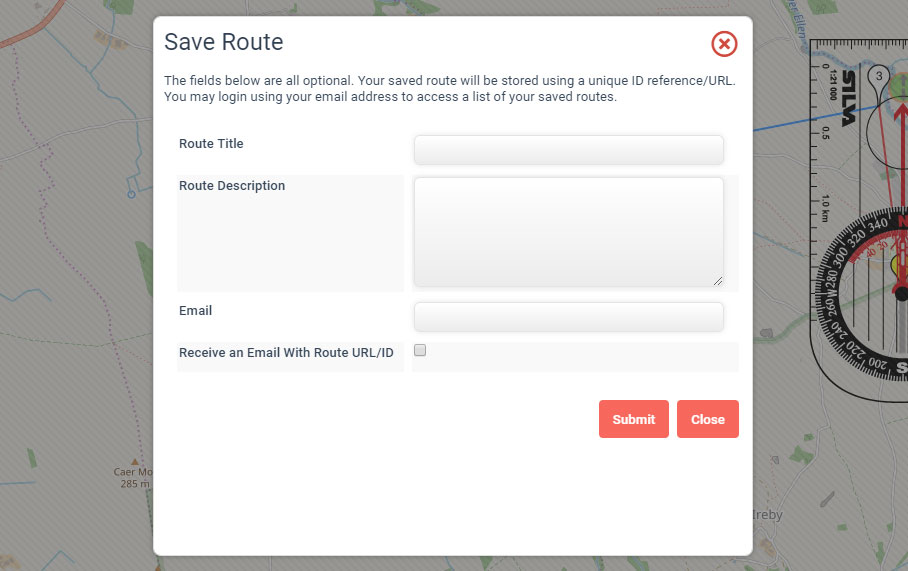Click the SILVA logo on the compass
The image size is (908, 571).
[x=848, y=98]
